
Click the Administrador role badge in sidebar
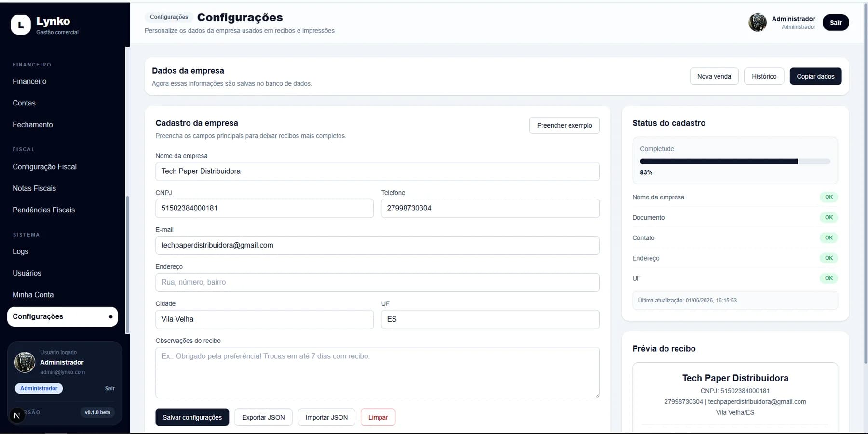[x=39, y=388]
